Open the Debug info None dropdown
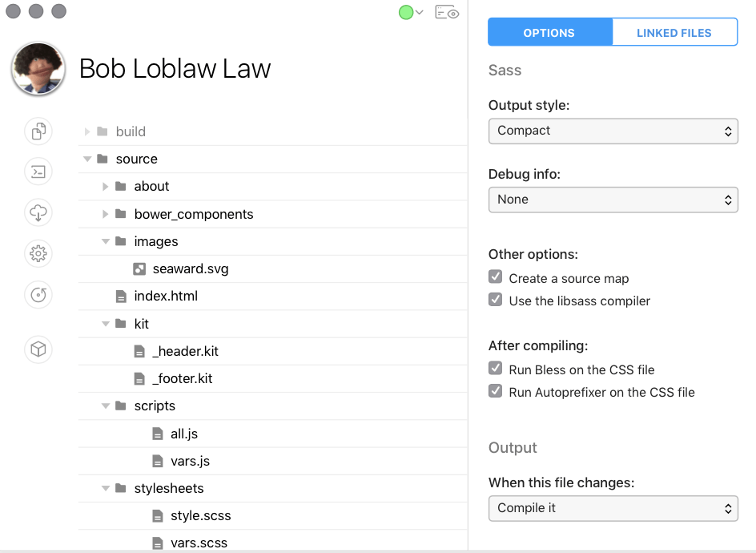 pos(613,200)
